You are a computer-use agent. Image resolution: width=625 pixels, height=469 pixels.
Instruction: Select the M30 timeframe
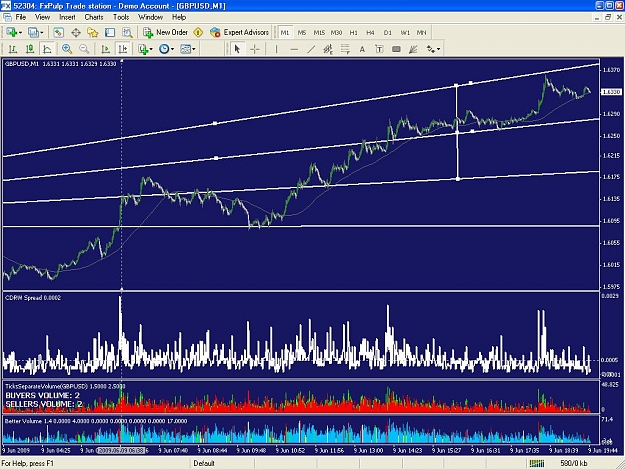(336, 33)
